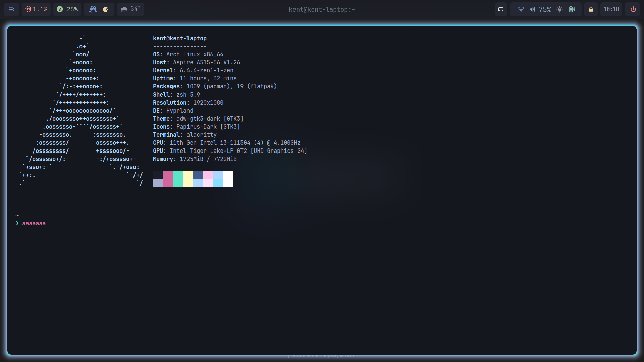Click the 75% volume level text
Image resolution: width=644 pixels, height=362 pixels.
click(545, 9)
